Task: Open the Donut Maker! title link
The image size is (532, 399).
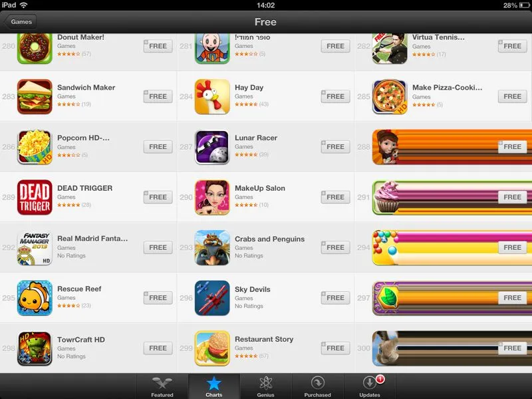Action: (x=80, y=37)
